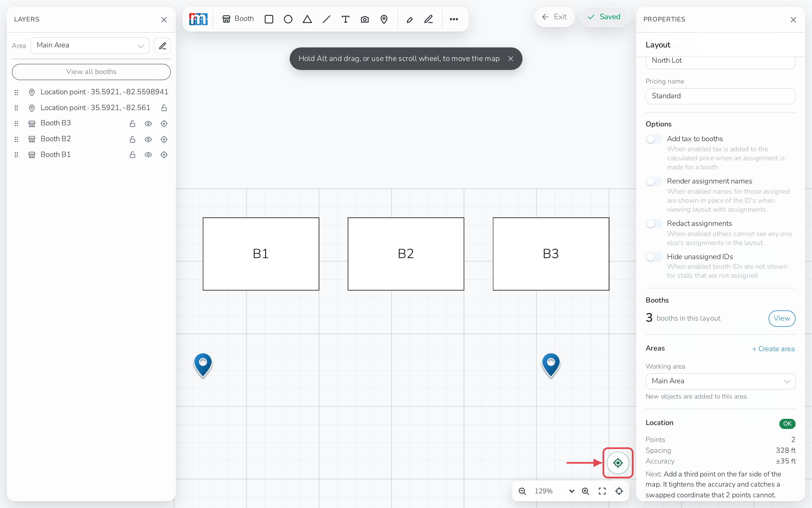This screenshot has width=812, height=508.
Task: Select booth B2 on the canvas
Action: (x=406, y=254)
